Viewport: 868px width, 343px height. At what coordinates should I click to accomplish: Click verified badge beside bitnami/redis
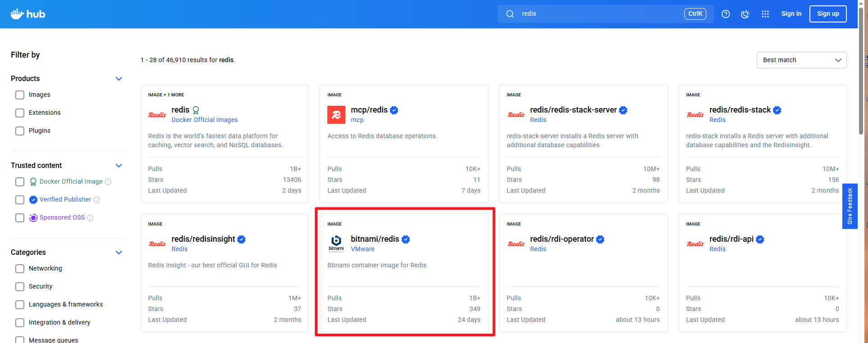tap(406, 239)
